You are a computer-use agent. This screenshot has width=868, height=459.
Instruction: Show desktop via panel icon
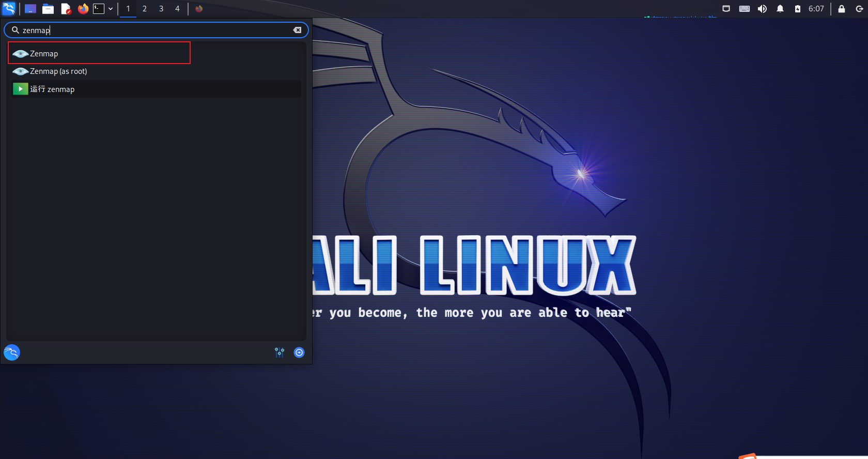[x=30, y=9]
